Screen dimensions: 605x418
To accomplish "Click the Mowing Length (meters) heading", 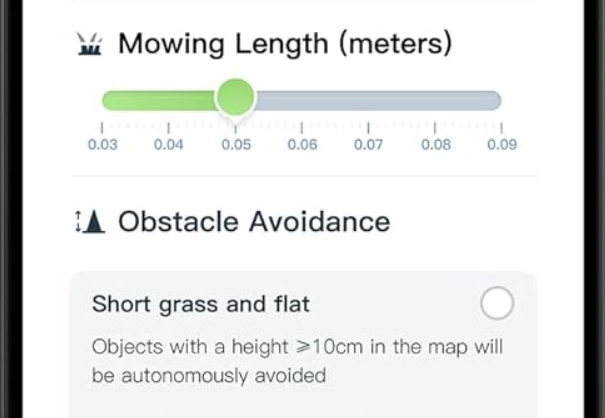I will [285, 44].
